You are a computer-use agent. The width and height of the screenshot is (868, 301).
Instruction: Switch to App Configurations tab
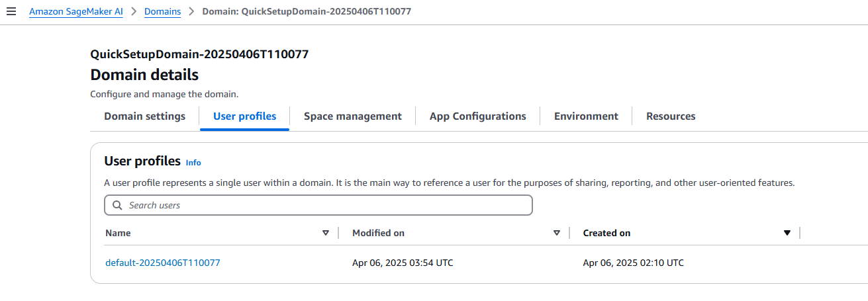coord(478,116)
